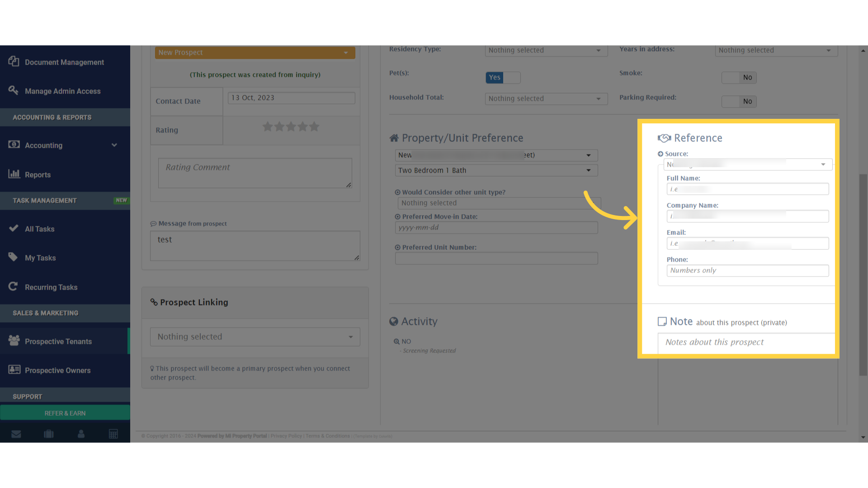Click the Reference Phone input field
The height and width of the screenshot is (488, 868).
[x=748, y=271]
